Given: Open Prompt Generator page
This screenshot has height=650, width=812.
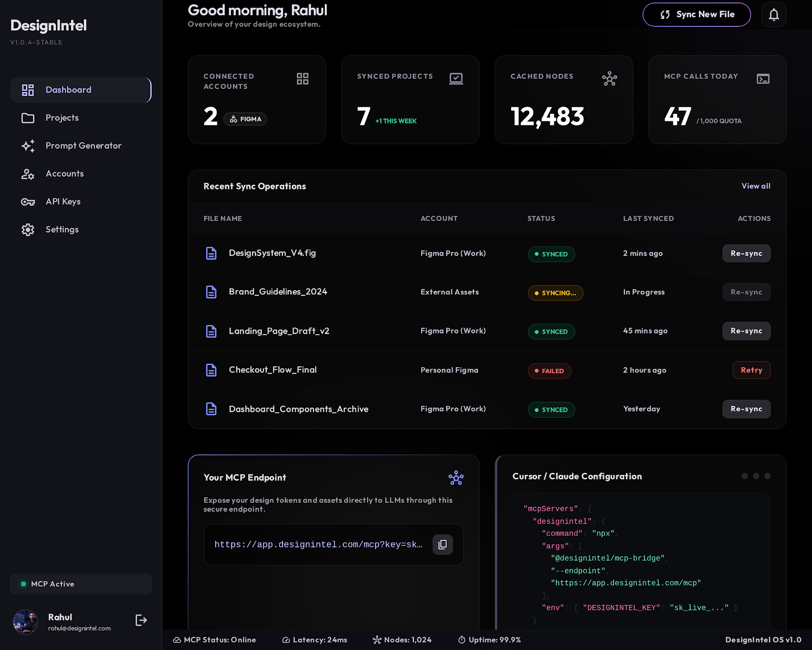Looking at the screenshot, I should tap(81, 146).
